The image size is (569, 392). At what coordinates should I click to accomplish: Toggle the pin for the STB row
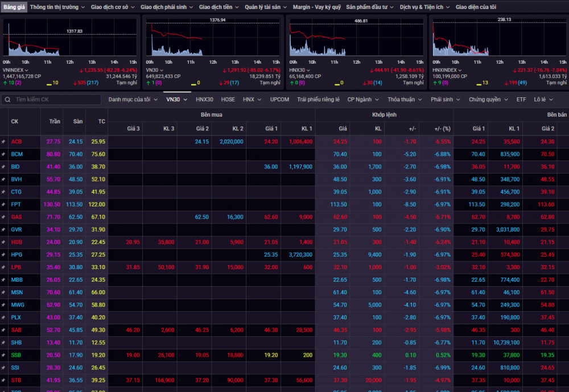point(3,380)
